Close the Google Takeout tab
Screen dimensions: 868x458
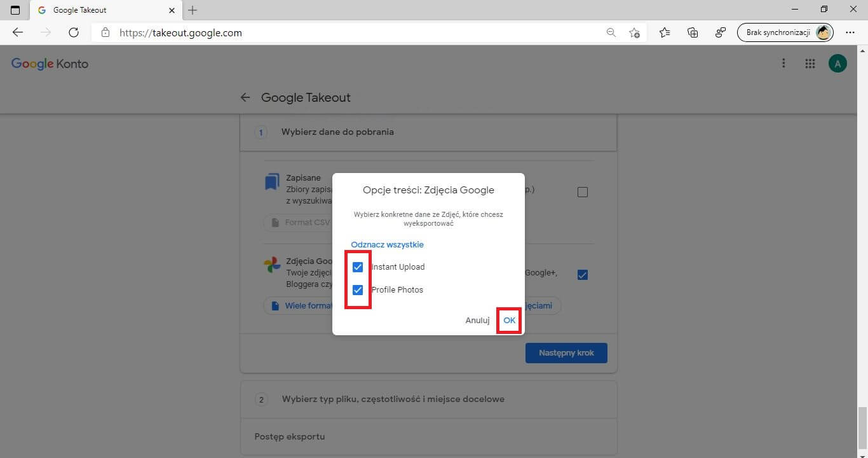[172, 10]
